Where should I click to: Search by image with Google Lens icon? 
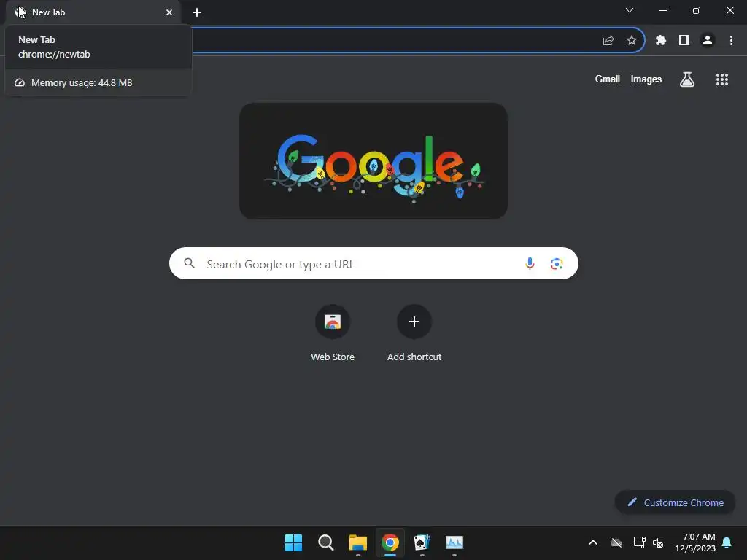coord(557,263)
